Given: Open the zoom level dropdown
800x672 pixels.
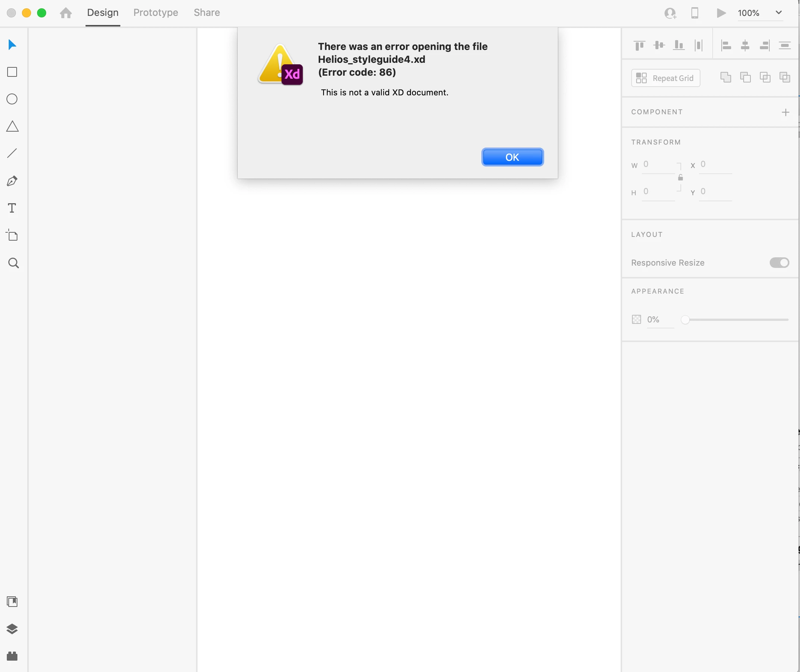Looking at the screenshot, I should click(x=779, y=12).
